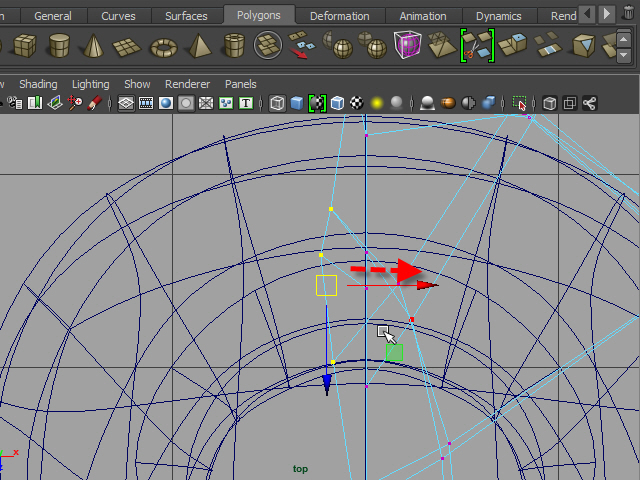Screen dimensions: 640x480
Task: Click the 2D pan/zoom icon
Action: 75,103
